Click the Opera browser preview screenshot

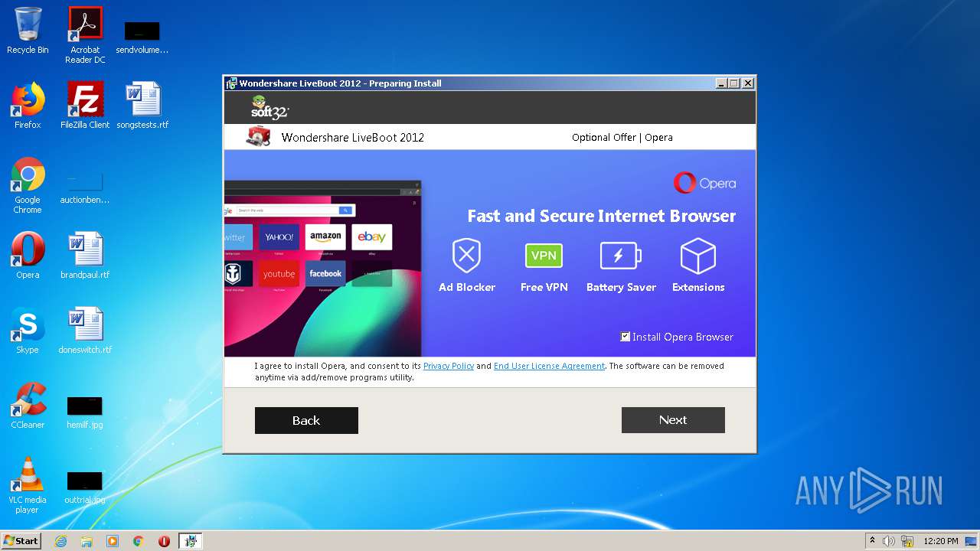[x=322, y=269]
